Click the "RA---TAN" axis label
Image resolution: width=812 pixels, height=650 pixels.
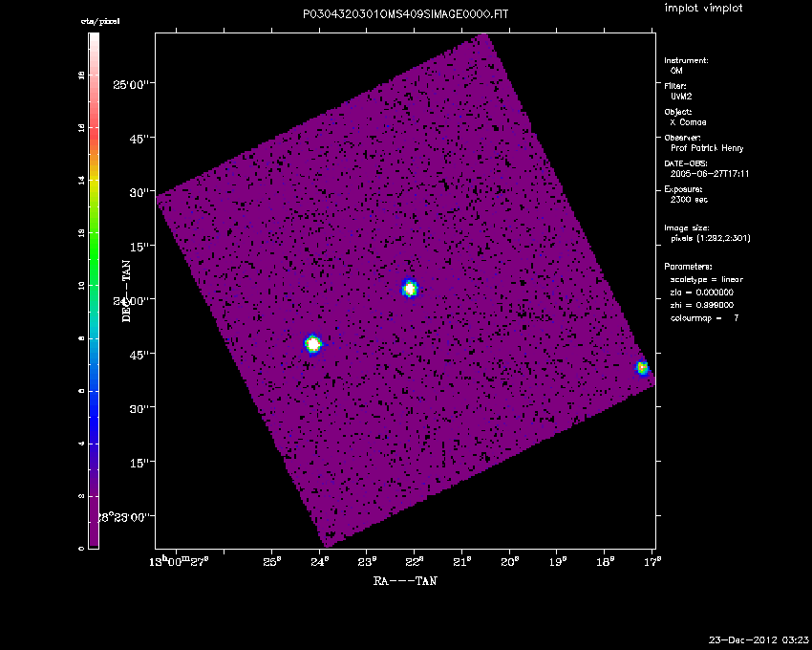point(405,581)
